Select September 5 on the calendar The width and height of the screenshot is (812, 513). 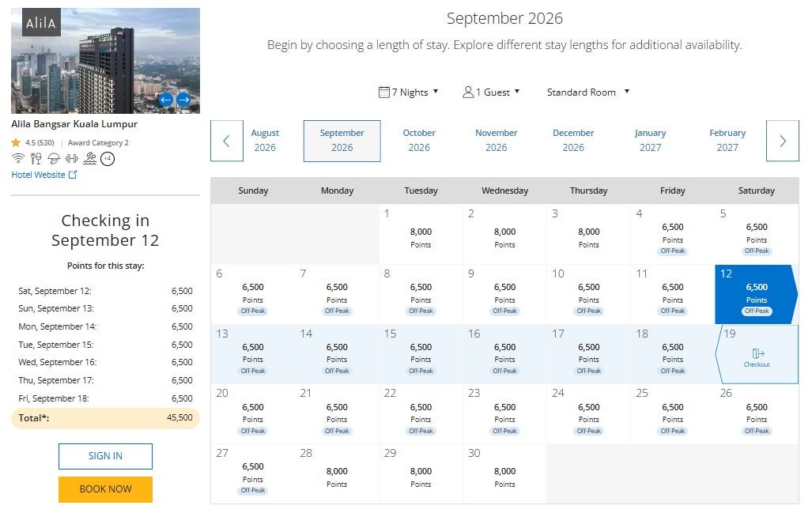pyautogui.click(x=757, y=232)
